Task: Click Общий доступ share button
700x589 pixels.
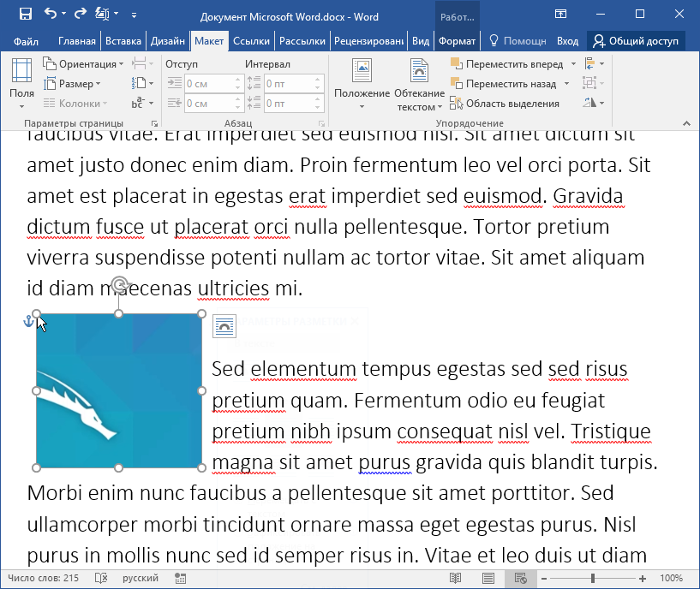Action: (636, 41)
